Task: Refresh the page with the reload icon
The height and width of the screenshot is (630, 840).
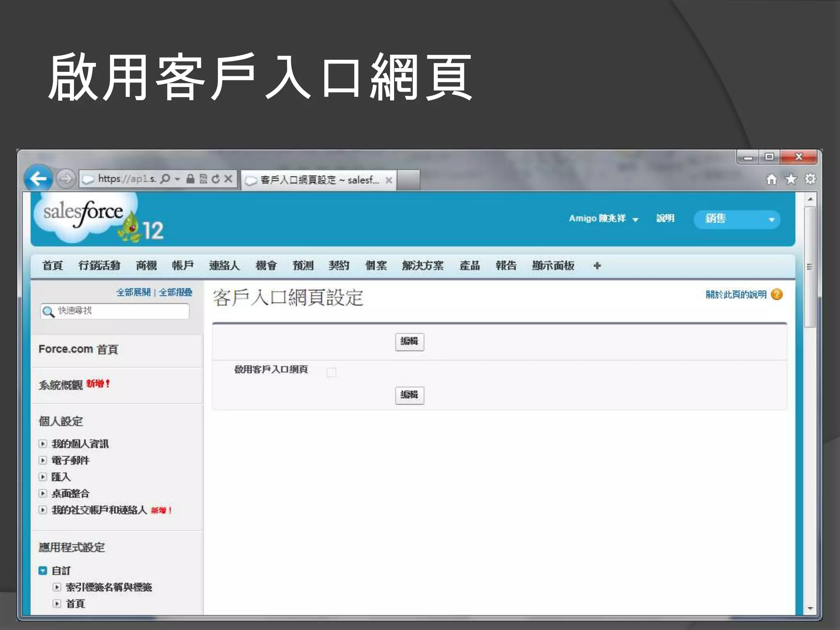Action: (x=216, y=179)
